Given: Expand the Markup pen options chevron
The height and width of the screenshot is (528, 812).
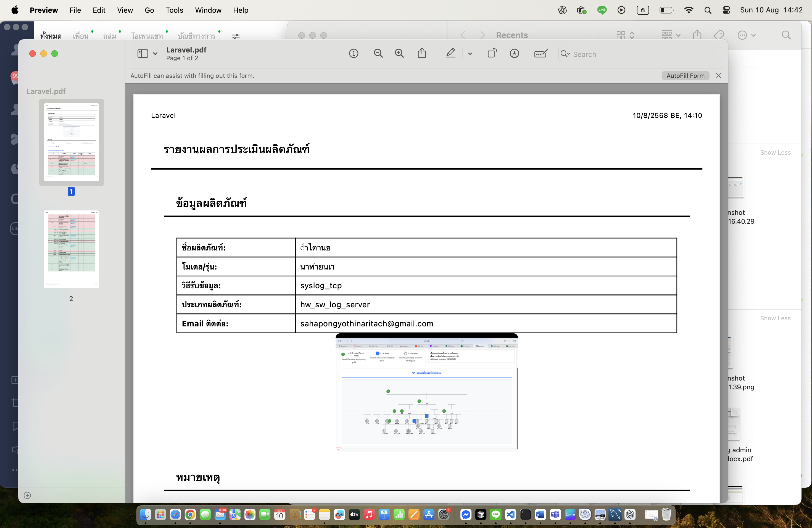Looking at the screenshot, I should (470, 54).
